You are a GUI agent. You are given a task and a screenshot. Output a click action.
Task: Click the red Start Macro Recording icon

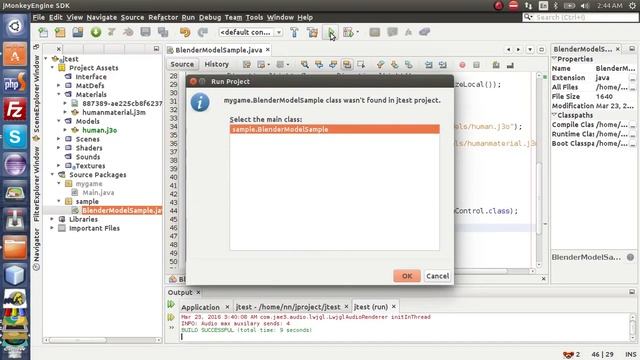[462, 64]
